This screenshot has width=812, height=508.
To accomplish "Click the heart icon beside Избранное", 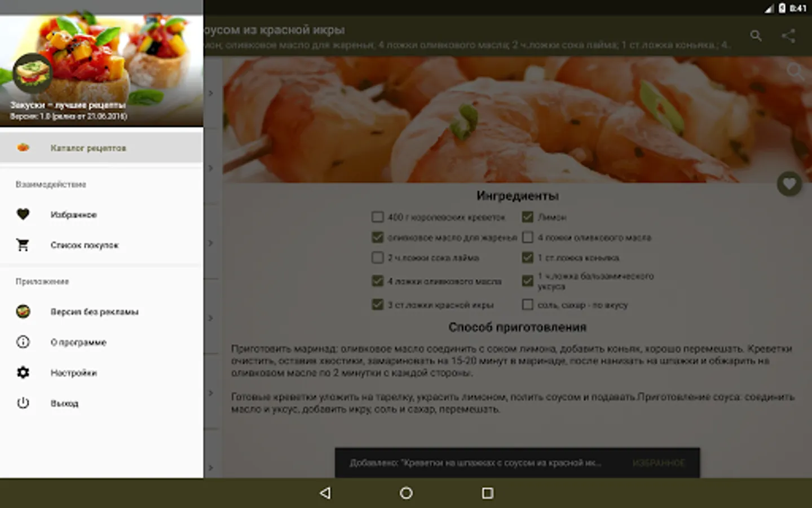I will point(23,214).
